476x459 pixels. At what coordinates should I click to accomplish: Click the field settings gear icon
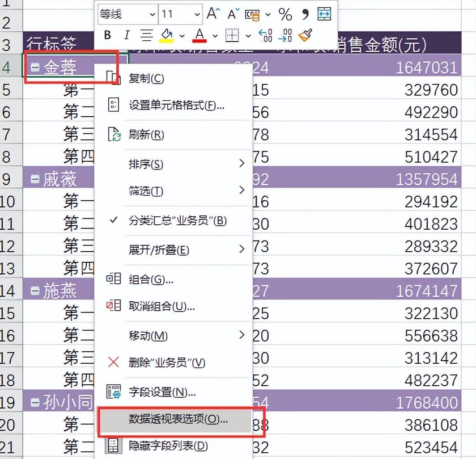(114, 392)
